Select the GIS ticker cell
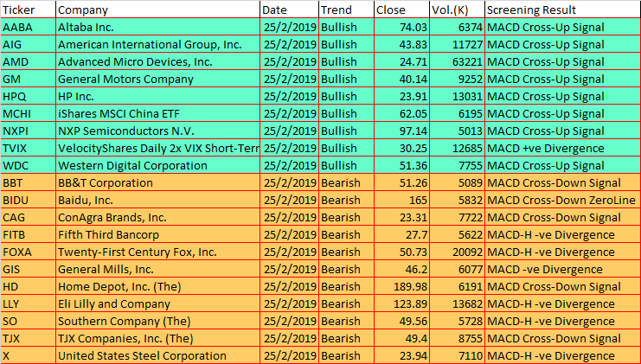 pyautogui.click(x=29, y=269)
